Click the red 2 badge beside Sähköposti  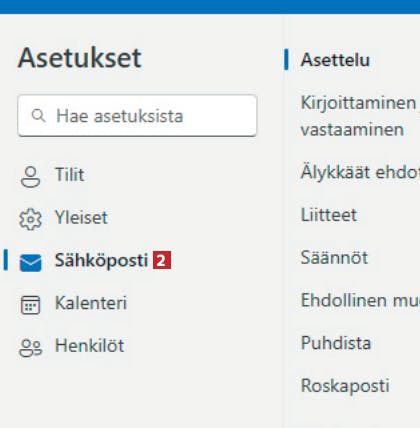162,260
